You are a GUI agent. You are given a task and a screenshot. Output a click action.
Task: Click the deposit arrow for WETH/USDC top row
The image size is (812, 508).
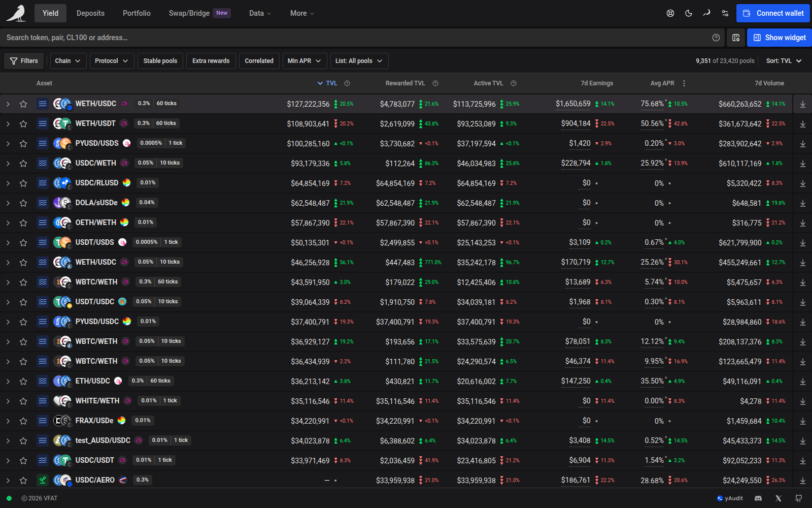click(803, 104)
